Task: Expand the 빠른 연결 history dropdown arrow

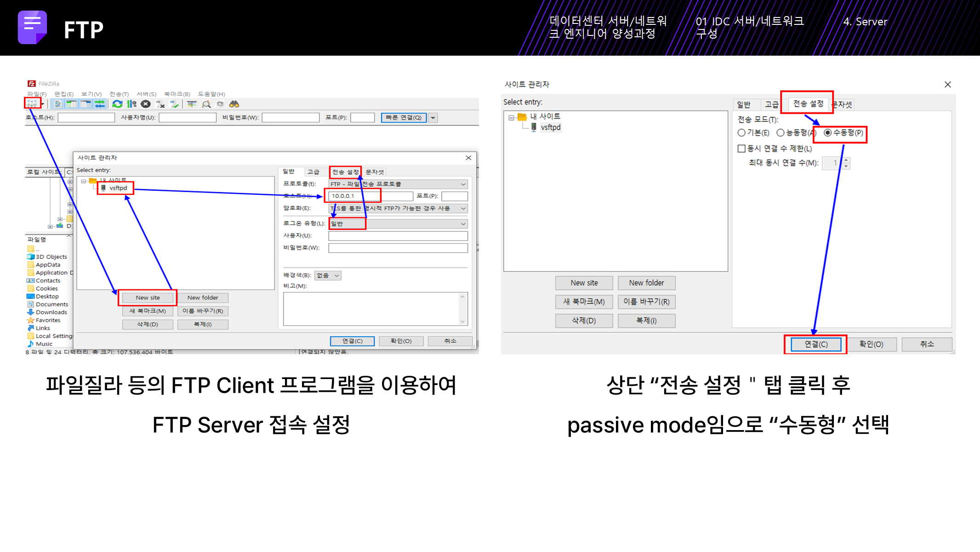Action: pyautogui.click(x=433, y=118)
